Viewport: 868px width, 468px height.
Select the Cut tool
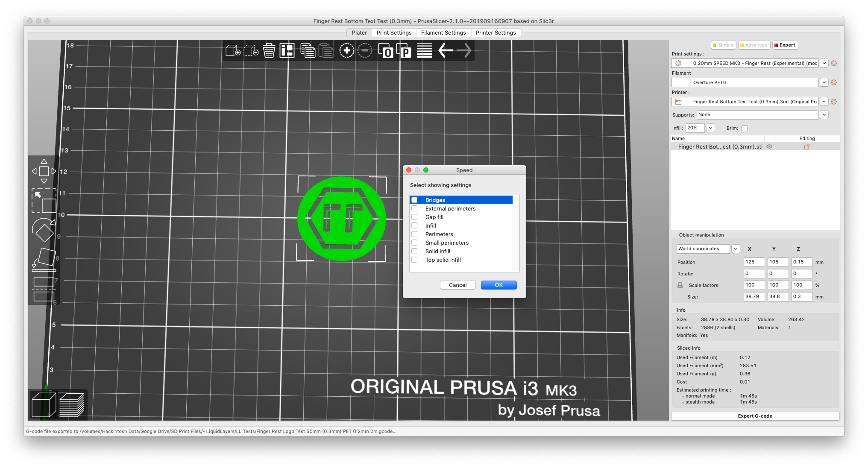[x=44, y=289]
